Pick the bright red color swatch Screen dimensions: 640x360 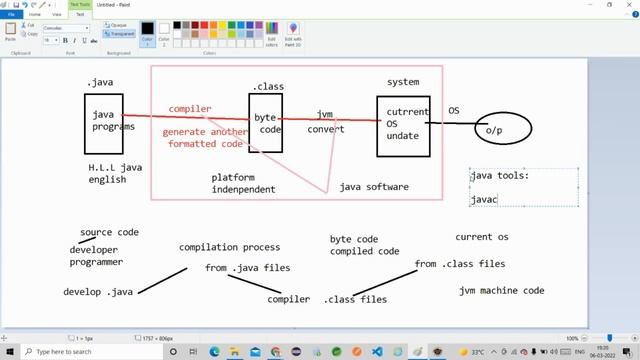(204, 25)
